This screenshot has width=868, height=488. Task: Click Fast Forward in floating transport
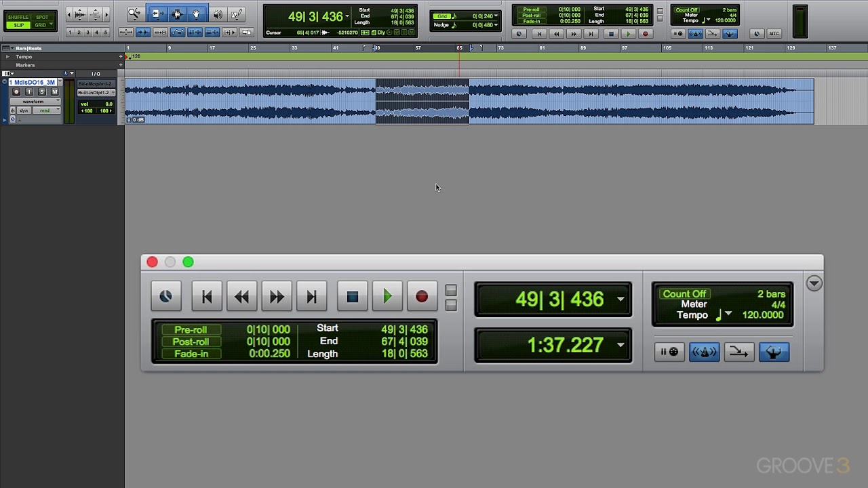pos(277,297)
